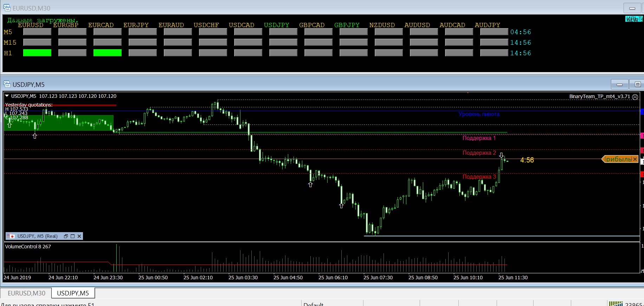Select the down arrow signal above the latest candle
The height and width of the screenshot is (306, 644).
(x=502, y=155)
